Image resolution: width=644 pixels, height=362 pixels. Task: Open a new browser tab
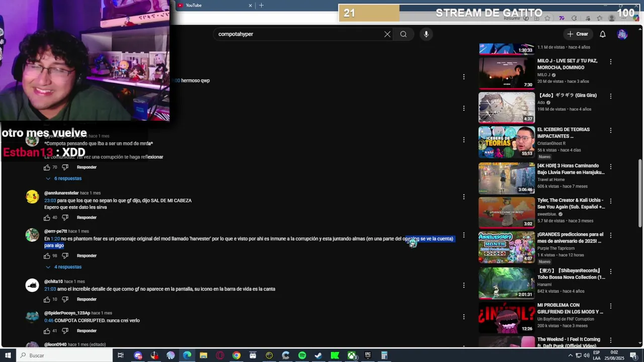point(261,6)
